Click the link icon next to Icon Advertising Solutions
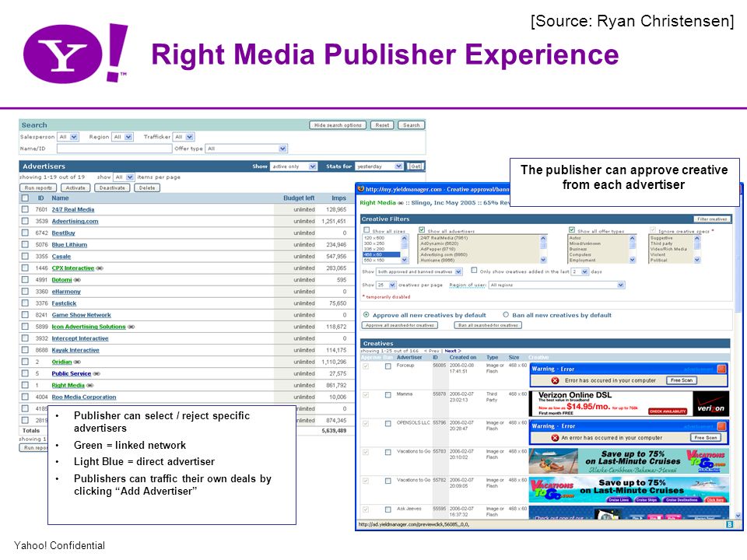 (131, 327)
